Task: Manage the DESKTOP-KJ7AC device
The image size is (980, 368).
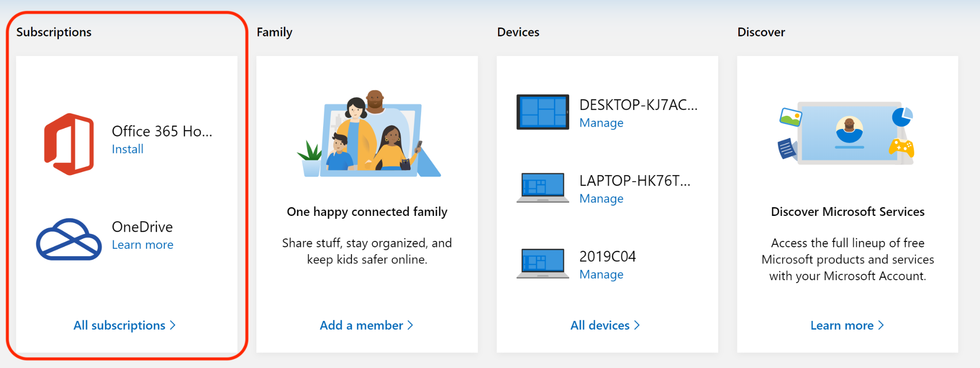Action: click(x=602, y=123)
